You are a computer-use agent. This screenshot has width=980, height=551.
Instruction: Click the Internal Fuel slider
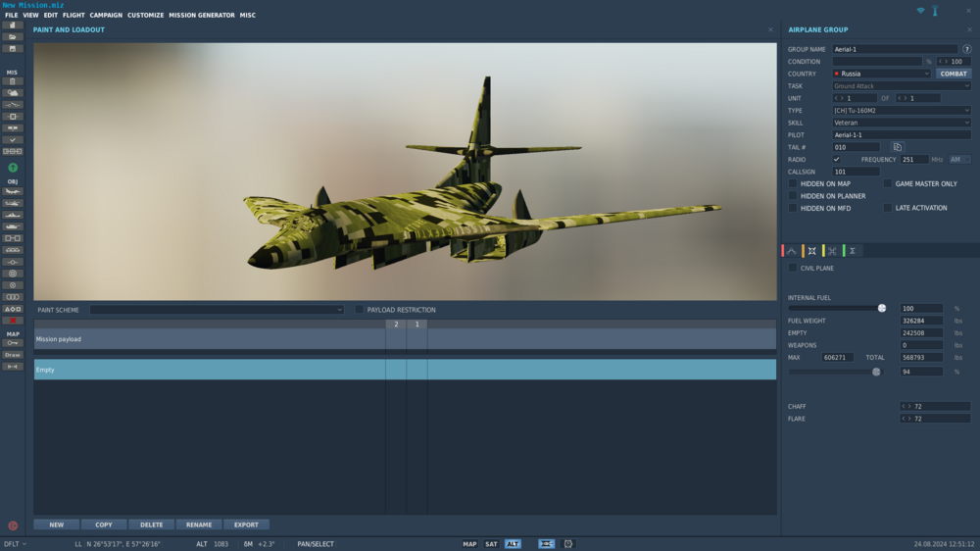coord(837,308)
